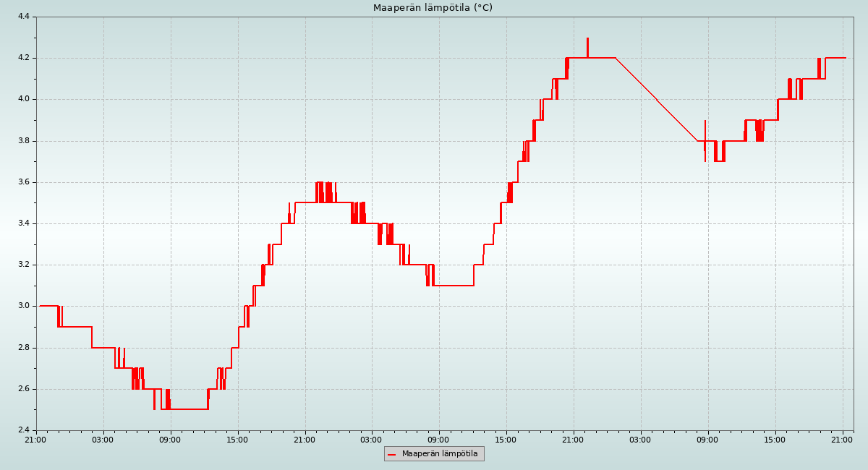
Task: Select the rightmost 15:00 time label
Action: pos(775,439)
